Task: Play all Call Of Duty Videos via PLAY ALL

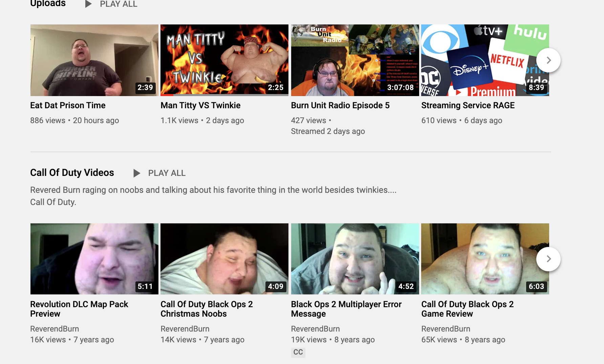Action: point(167,173)
